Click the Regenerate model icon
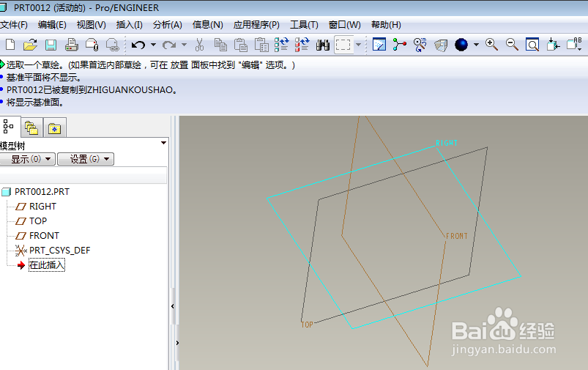 (282, 45)
